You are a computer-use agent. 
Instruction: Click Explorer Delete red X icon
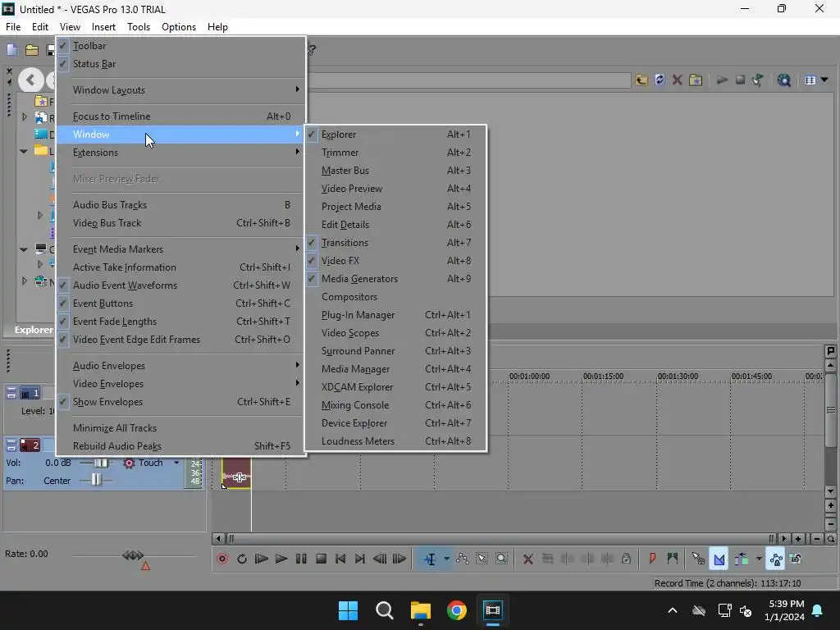tap(677, 80)
